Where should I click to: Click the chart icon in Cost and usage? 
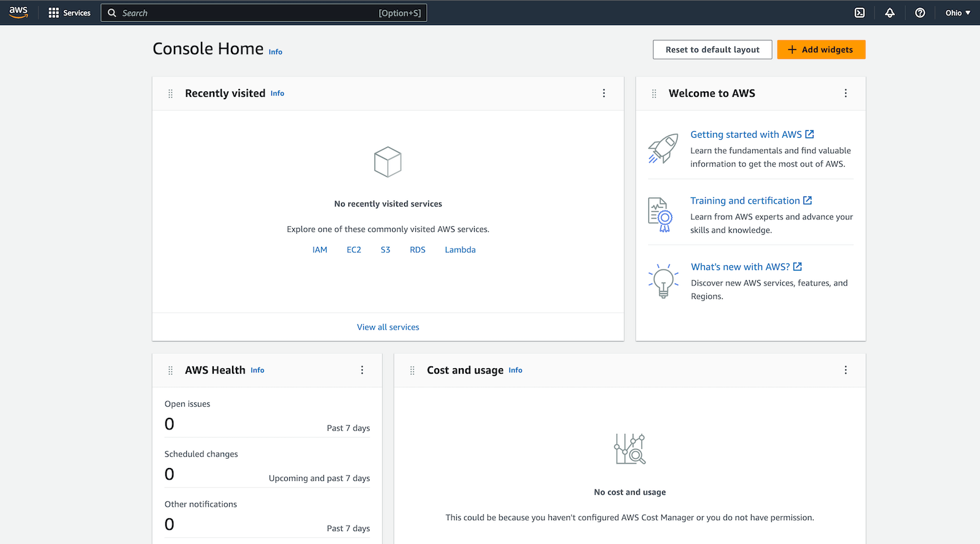coord(630,448)
